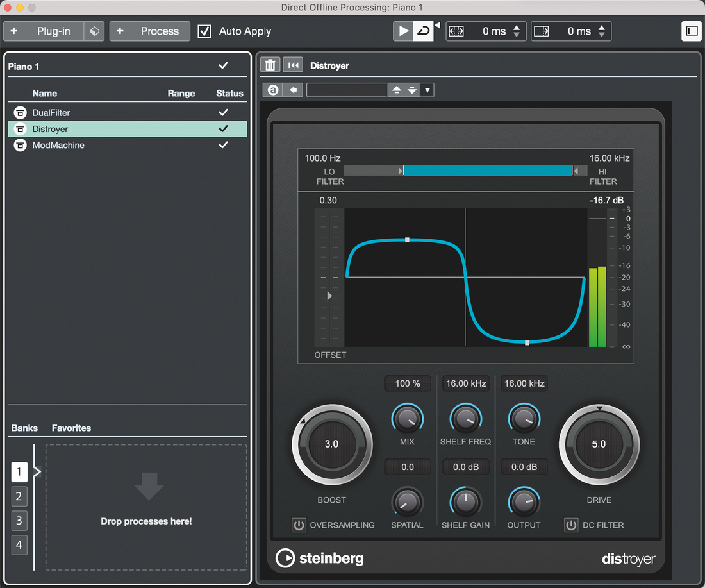705x588 pixels.
Task: Click the DualFilter plug-in row icon
Action: pos(20,112)
